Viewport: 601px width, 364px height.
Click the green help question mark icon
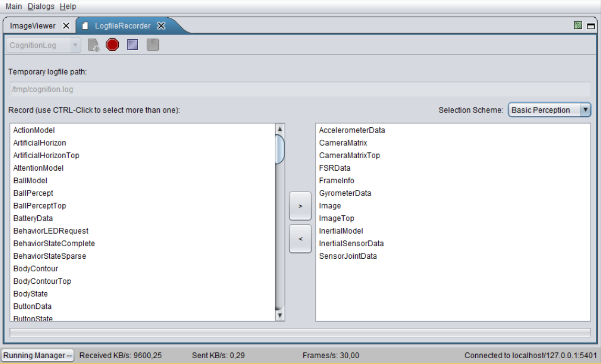coord(578,25)
